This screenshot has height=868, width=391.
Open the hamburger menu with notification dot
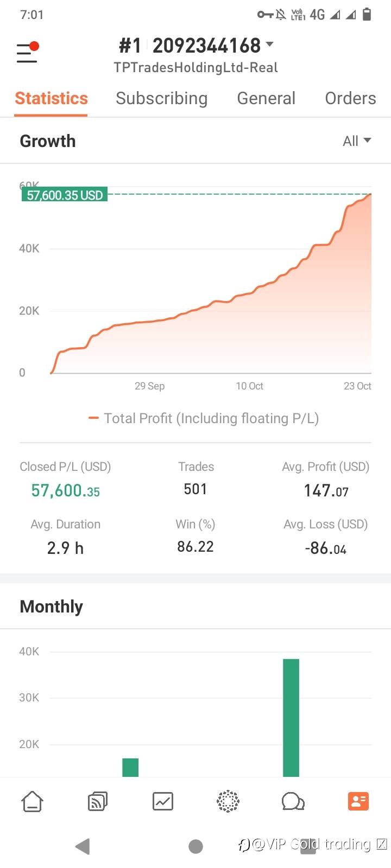click(x=27, y=53)
